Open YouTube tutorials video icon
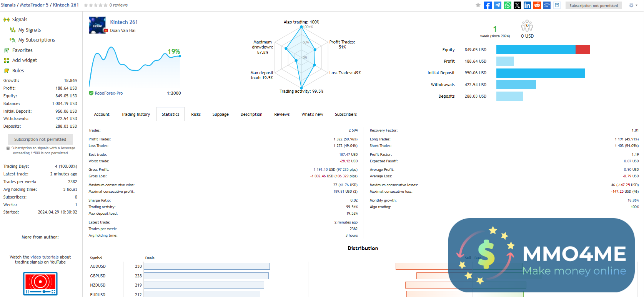This screenshot has height=297, width=644. click(x=40, y=284)
